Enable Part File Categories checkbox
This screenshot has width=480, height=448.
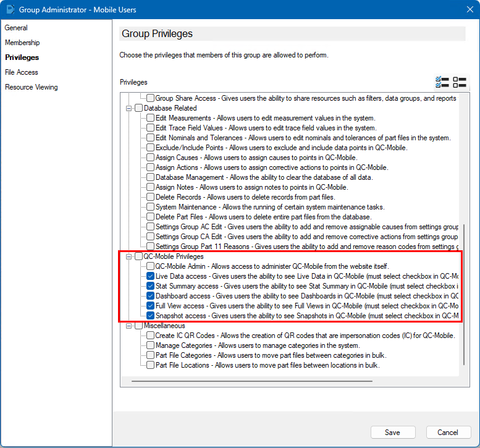tap(150, 355)
